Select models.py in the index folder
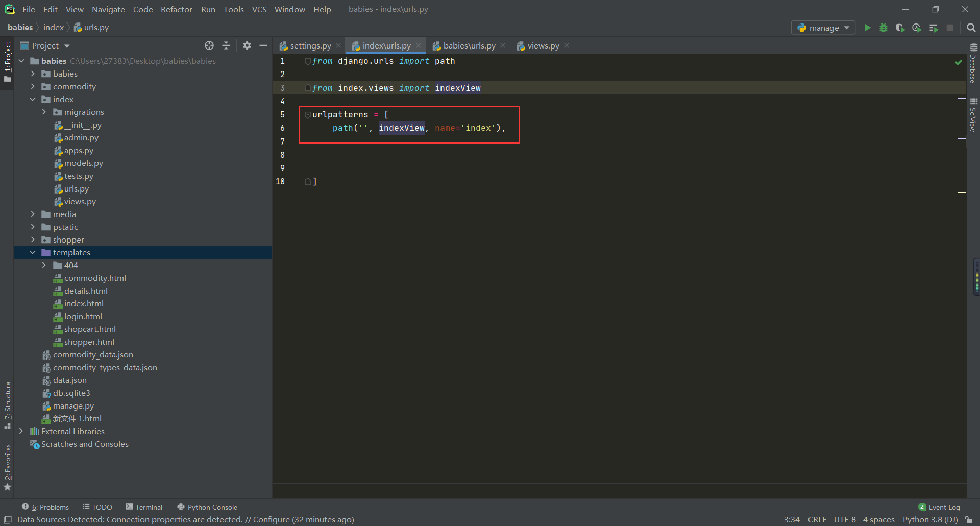 coord(83,163)
